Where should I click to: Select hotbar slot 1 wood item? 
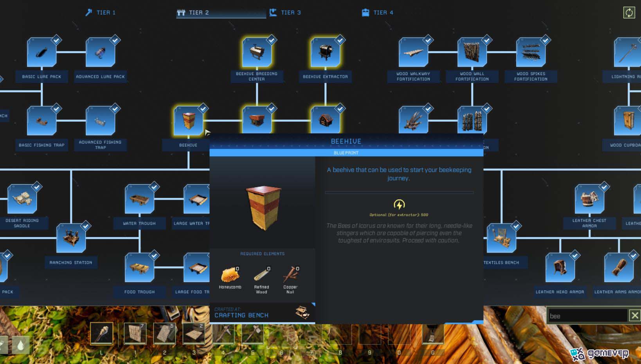point(135,333)
